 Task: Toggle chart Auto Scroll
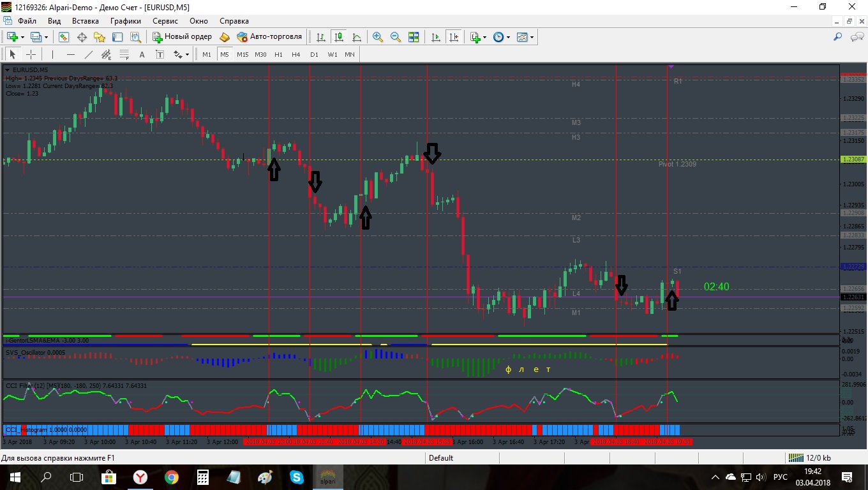pyautogui.click(x=436, y=37)
